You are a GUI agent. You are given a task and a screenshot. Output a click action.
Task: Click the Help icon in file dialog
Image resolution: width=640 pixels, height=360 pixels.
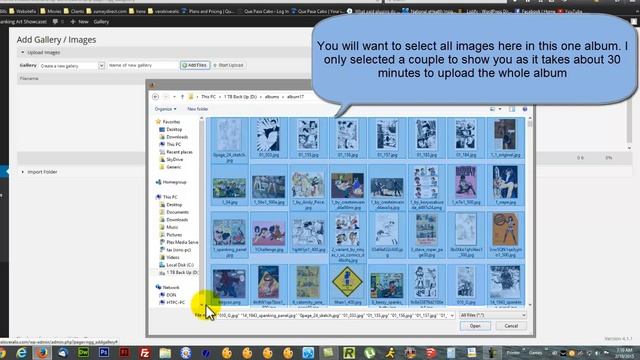click(525, 109)
